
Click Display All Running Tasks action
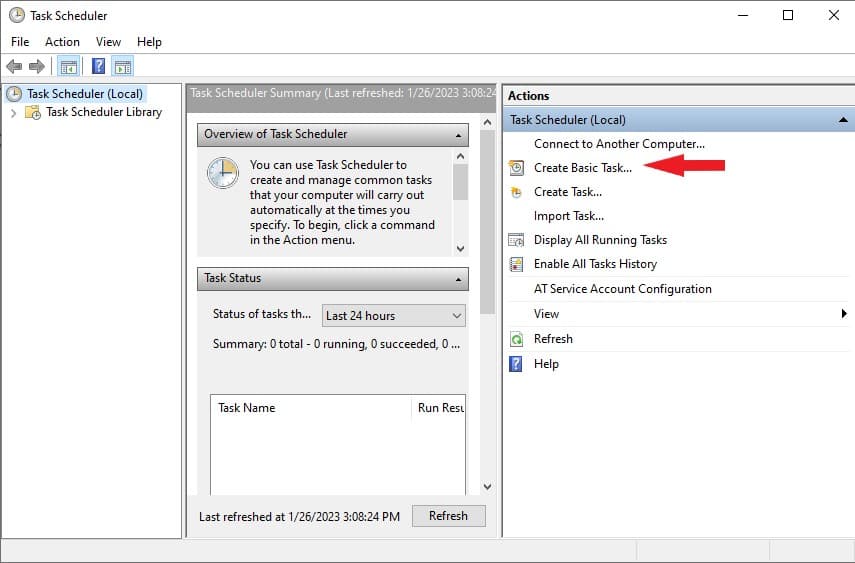point(600,240)
